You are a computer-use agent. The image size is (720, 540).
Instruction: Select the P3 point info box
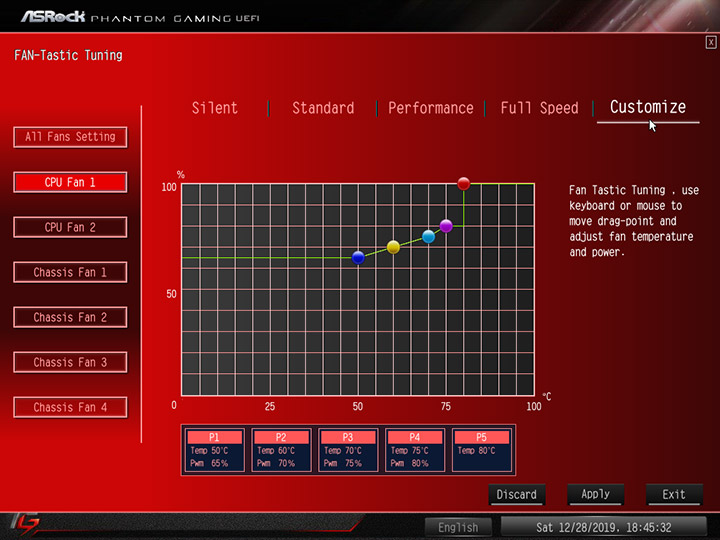pyautogui.click(x=348, y=450)
